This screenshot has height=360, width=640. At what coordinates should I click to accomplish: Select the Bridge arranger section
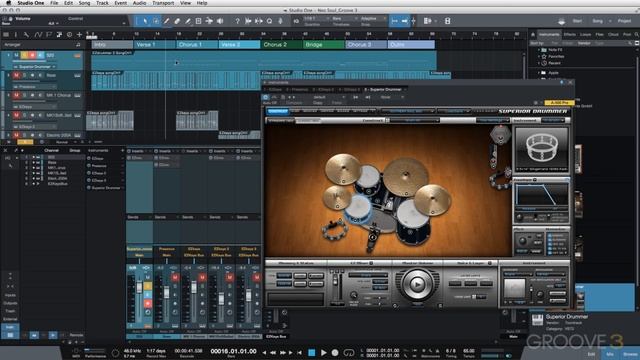coord(324,44)
